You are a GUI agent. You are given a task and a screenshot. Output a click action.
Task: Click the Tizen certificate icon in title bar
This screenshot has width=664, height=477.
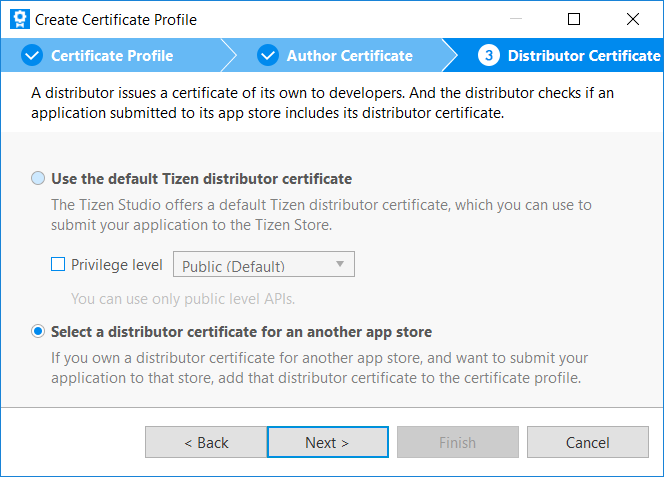[18, 19]
